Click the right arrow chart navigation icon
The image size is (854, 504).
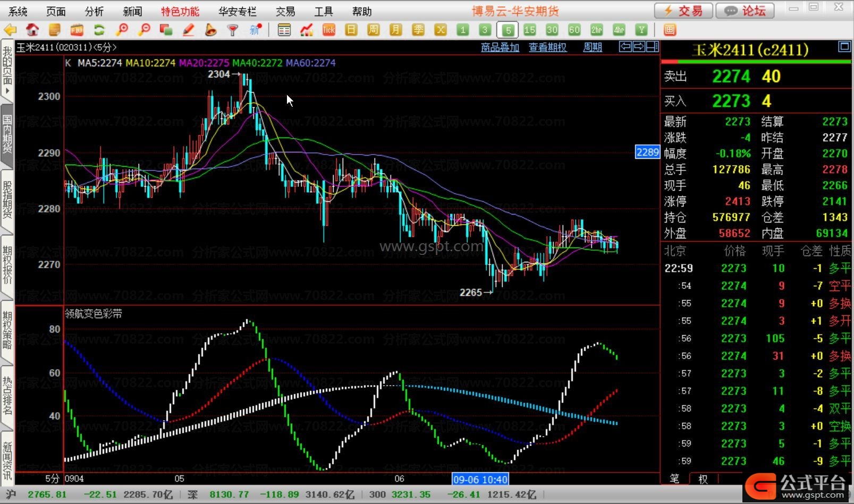click(639, 47)
